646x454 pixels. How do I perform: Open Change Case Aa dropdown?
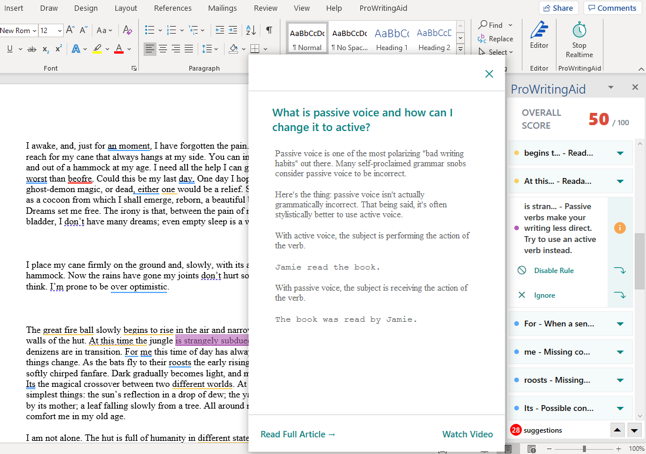[104, 30]
